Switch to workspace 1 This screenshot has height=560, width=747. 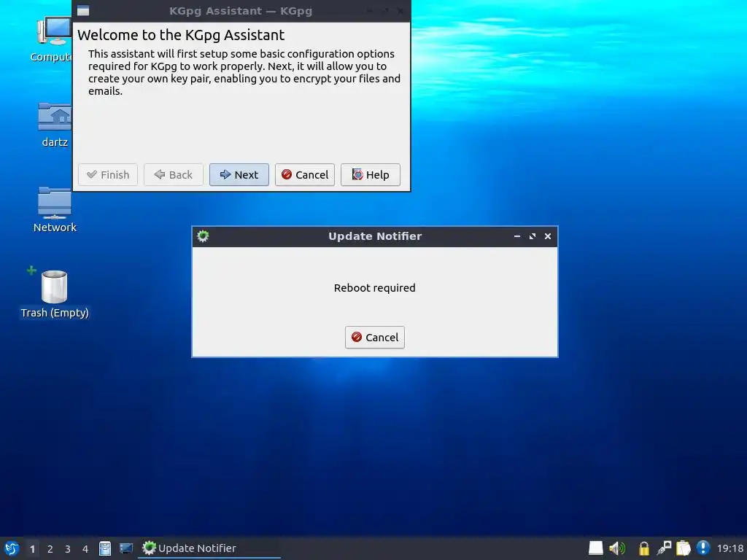point(32,549)
